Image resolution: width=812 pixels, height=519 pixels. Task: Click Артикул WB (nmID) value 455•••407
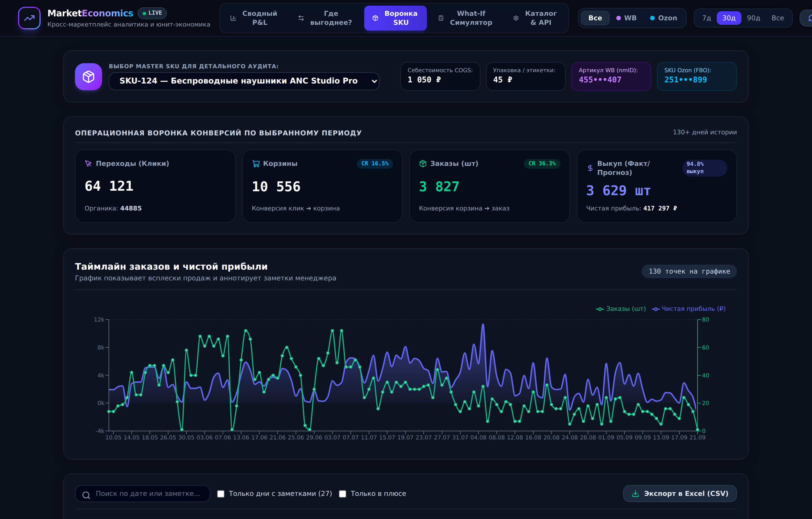[x=600, y=80]
